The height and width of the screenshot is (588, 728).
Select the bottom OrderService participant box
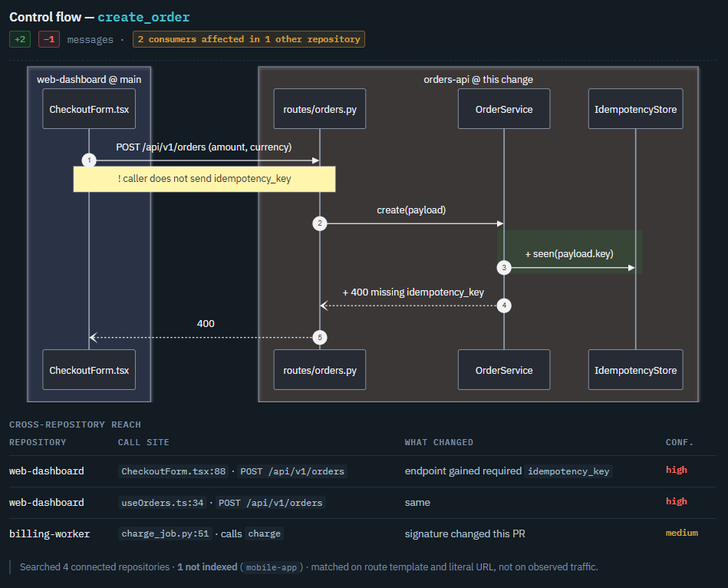click(504, 370)
